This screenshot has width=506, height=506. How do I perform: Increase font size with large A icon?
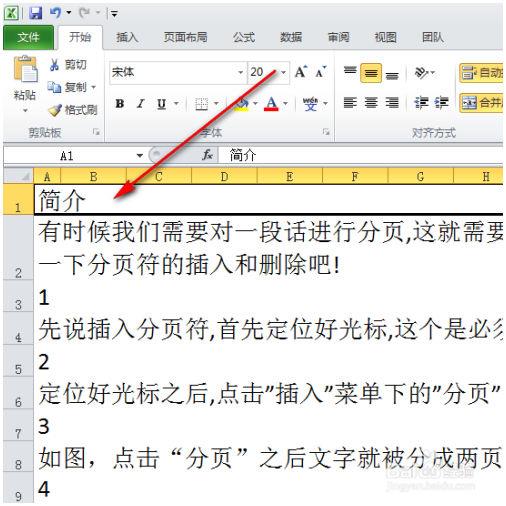pos(301,72)
